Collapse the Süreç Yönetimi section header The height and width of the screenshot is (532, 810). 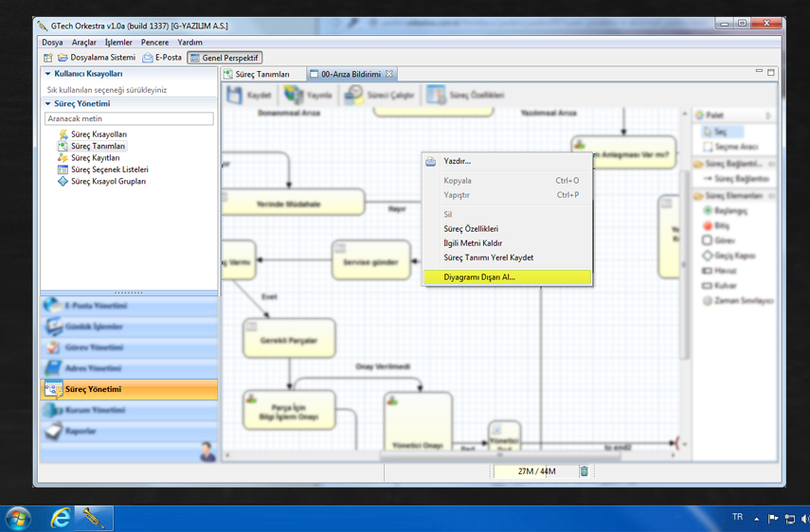pos(48,103)
